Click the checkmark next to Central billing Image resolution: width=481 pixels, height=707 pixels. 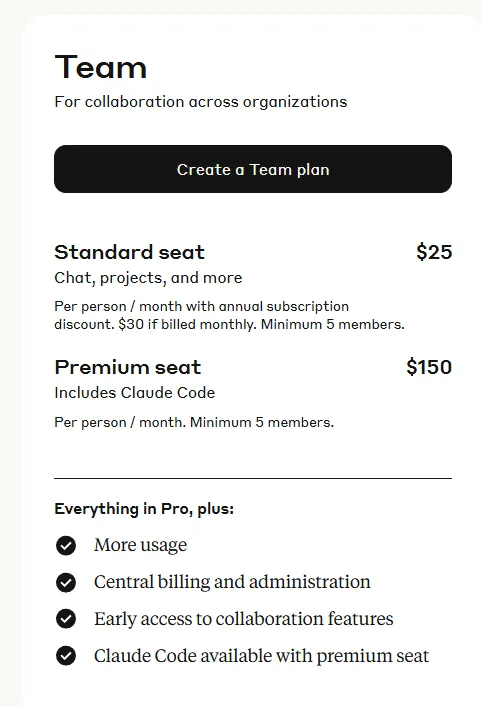click(x=66, y=582)
